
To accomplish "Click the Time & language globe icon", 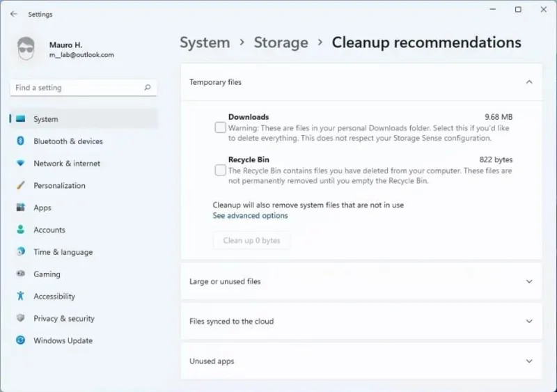I will (21, 251).
